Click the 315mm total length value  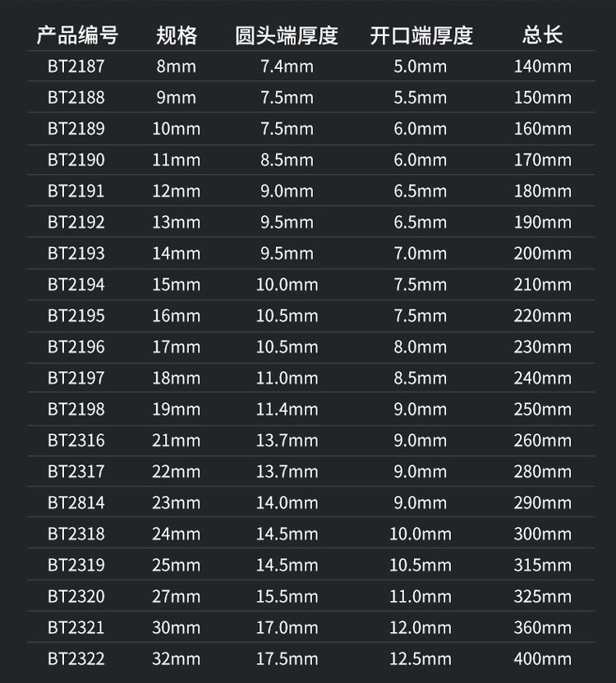(542, 565)
